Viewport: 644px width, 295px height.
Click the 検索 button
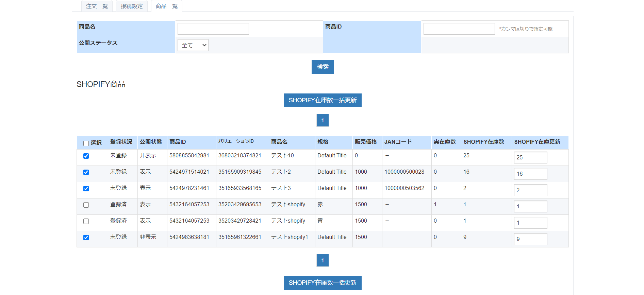[x=323, y=67]
